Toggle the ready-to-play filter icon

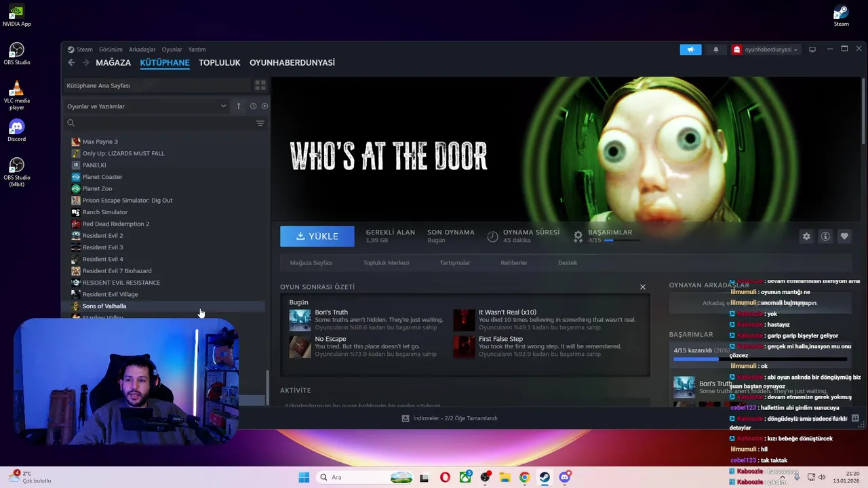tap(264, 106)
